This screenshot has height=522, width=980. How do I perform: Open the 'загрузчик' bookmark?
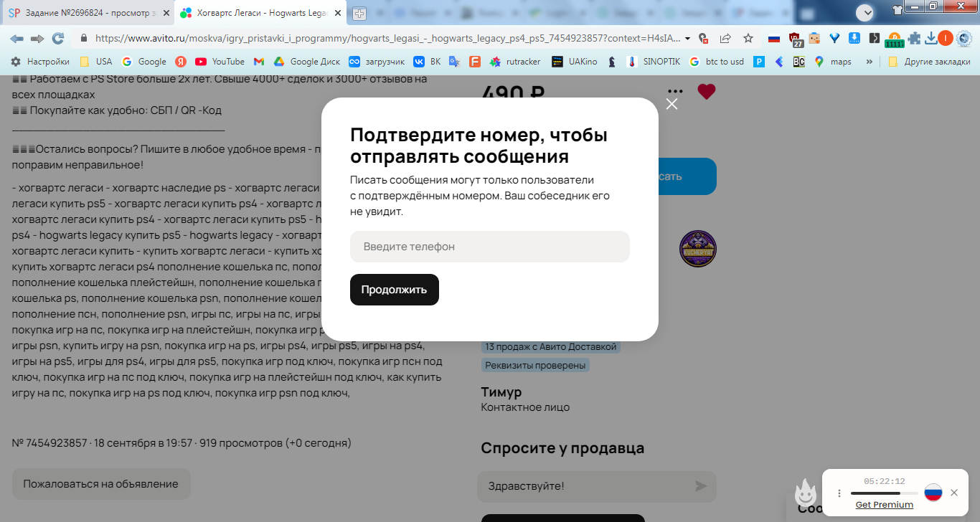tap(377, 62)
